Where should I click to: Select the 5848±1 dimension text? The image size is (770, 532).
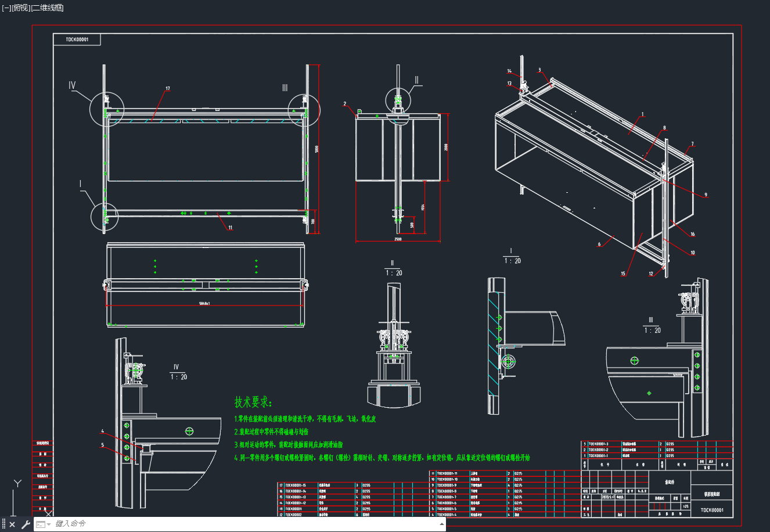(x=204, y=303)
